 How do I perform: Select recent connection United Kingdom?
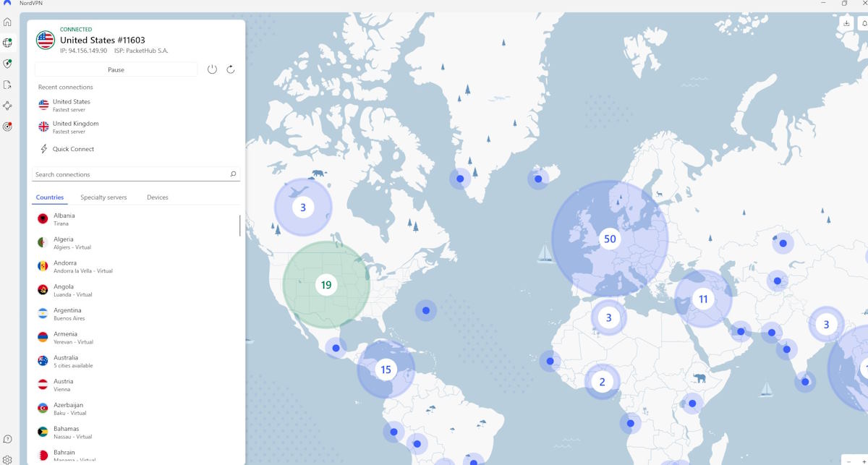(76, 127)
